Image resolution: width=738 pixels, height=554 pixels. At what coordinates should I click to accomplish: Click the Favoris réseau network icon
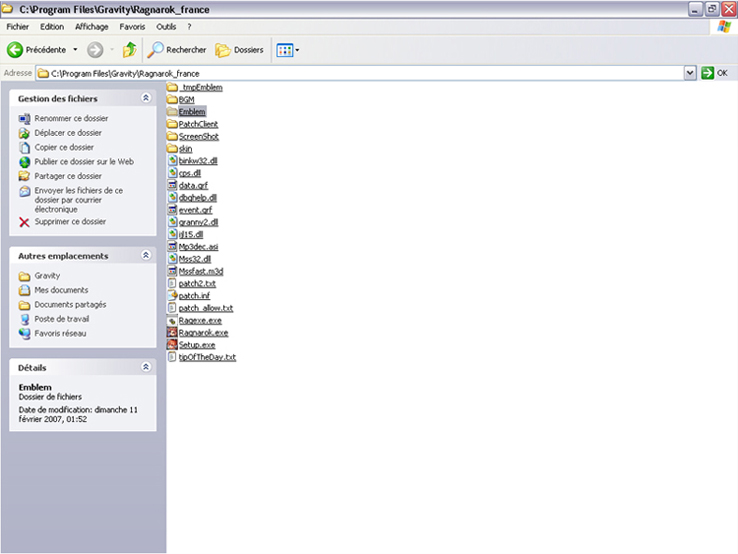(x=24, y=334)
